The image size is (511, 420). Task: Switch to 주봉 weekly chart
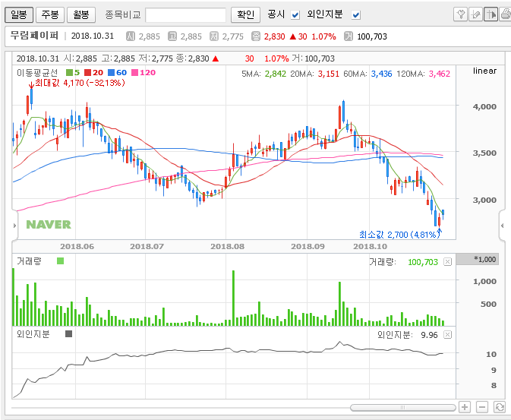point(50,14)
